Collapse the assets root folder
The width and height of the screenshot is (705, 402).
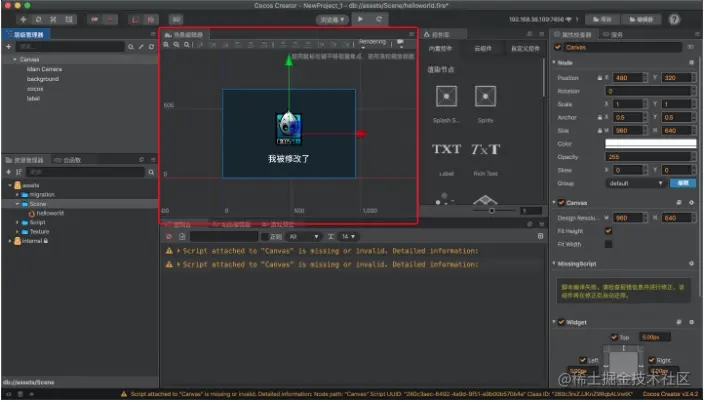pyautogui.click(x=10, y=185)
